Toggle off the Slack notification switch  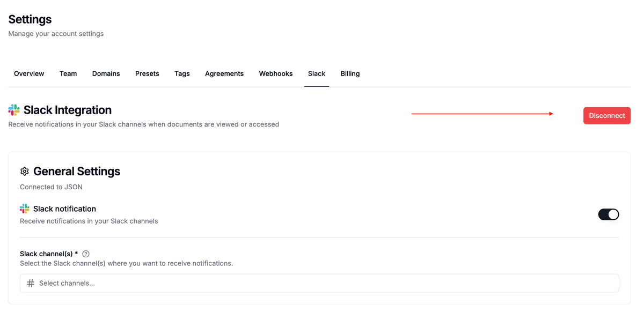click(x=608, y=214)
